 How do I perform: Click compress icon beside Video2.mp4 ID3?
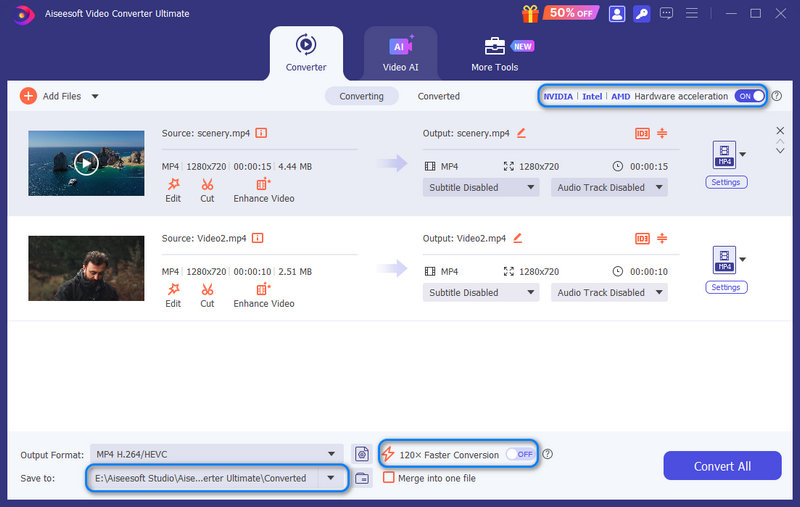coord(661,239)
